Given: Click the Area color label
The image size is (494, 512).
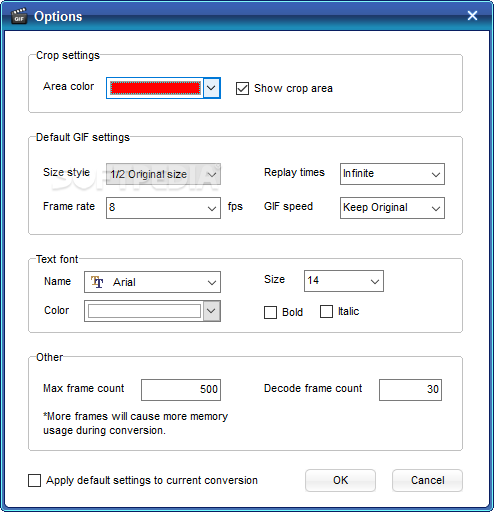Looking at the screenshot, I should 68,86.
